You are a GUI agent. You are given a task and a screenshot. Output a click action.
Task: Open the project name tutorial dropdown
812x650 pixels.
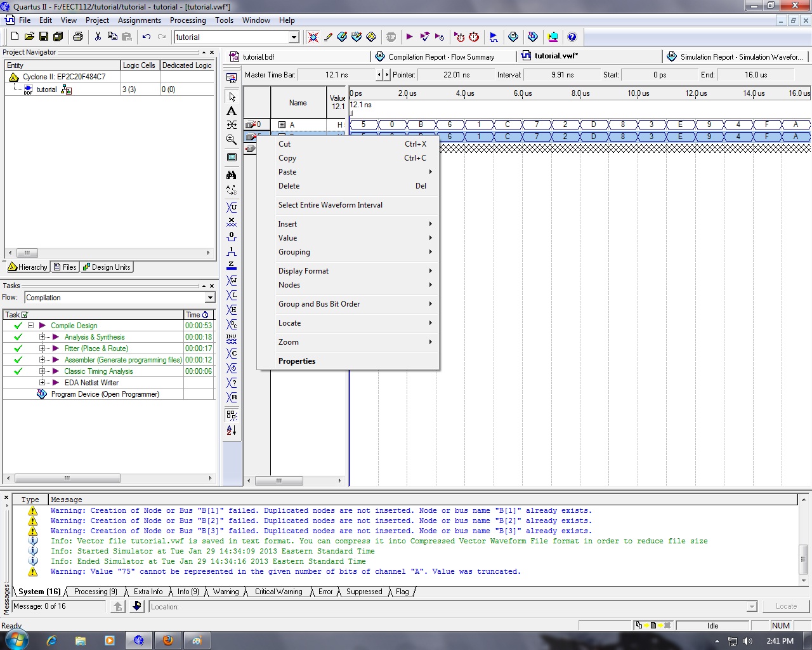(294, 37)
